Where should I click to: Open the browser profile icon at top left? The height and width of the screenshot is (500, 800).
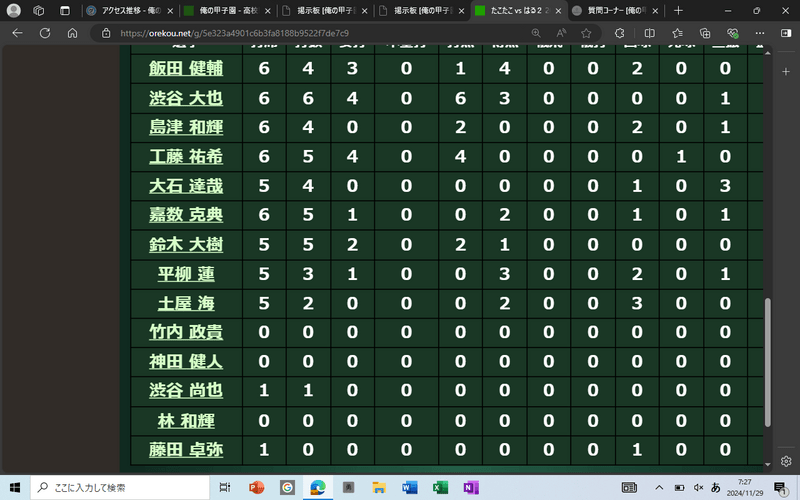pos(14,10)
